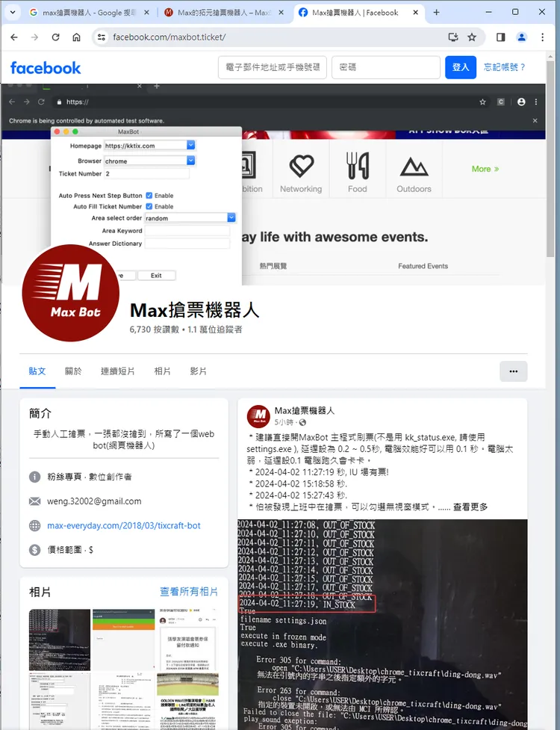The height and width of the screenshot is (730, 560).
Task: Click the Exit button in MaxBot
Action: 156,276
